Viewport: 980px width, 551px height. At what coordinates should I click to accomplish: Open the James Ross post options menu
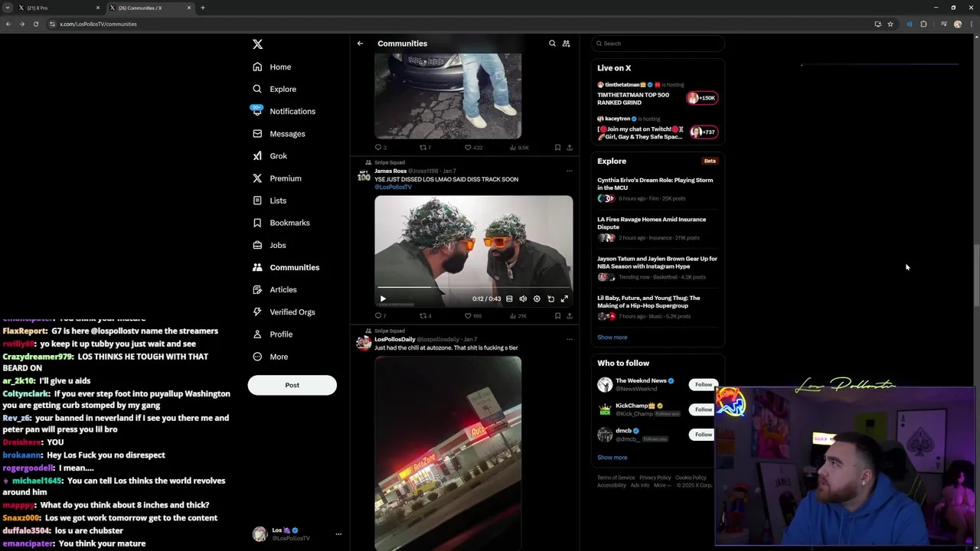coord(569,171)
